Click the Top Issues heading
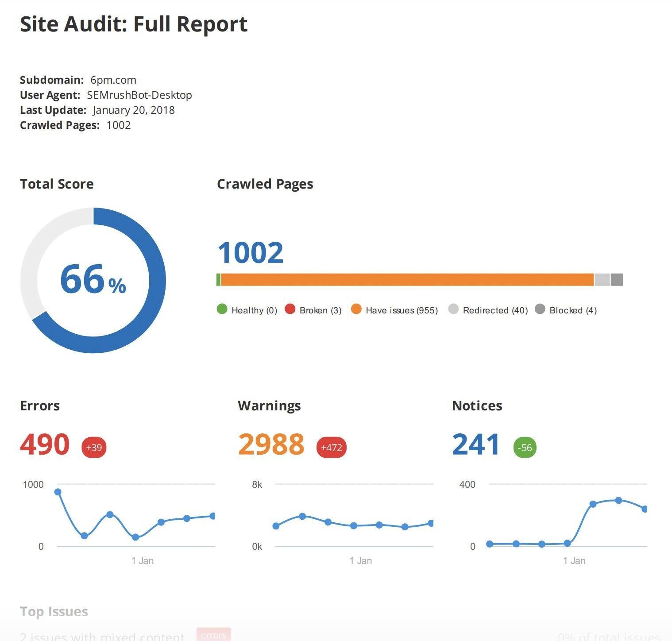Screen dimensions: 672x641 click(54, 612)
